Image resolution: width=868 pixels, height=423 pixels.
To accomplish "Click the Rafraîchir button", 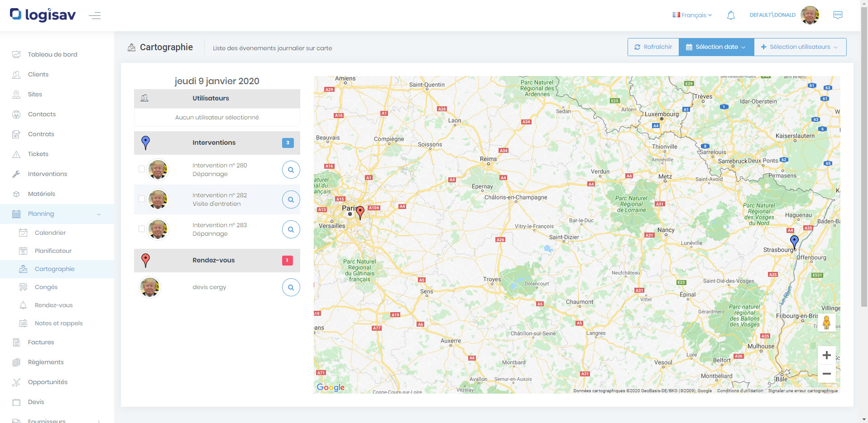I will tap(653, 47).
